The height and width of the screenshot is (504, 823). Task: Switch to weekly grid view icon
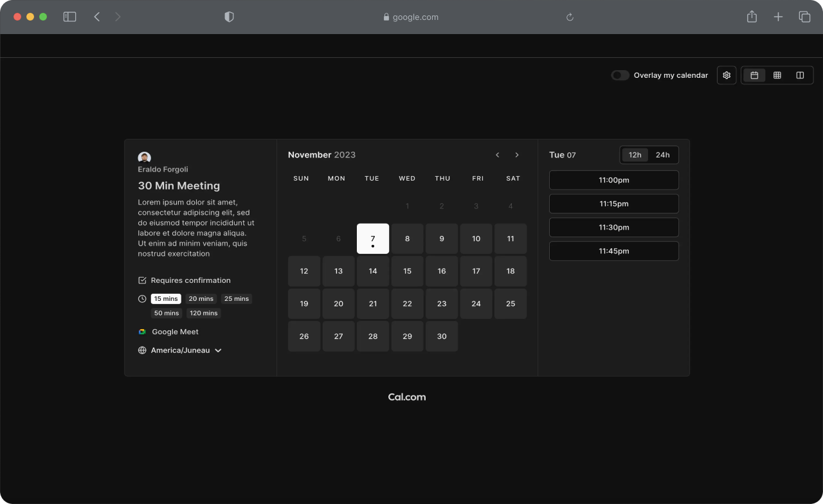(x=777, y=75)
